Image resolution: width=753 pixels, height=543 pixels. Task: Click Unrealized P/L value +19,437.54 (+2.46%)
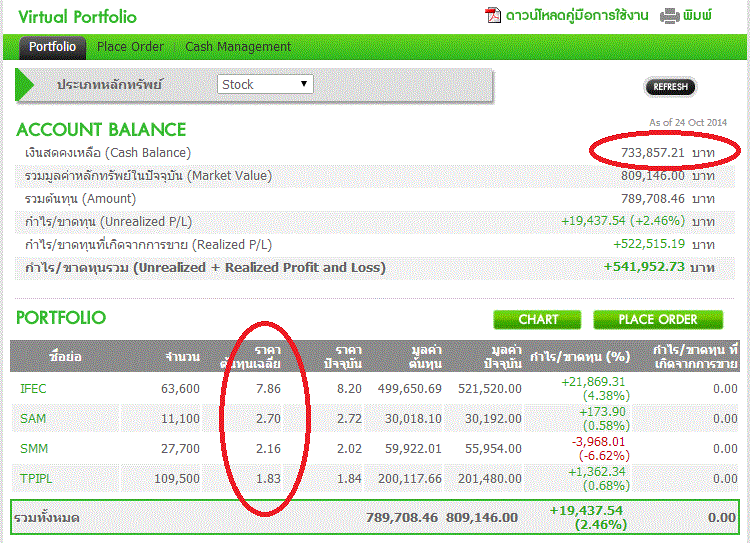pyautogui.click(x=623, y=221)
